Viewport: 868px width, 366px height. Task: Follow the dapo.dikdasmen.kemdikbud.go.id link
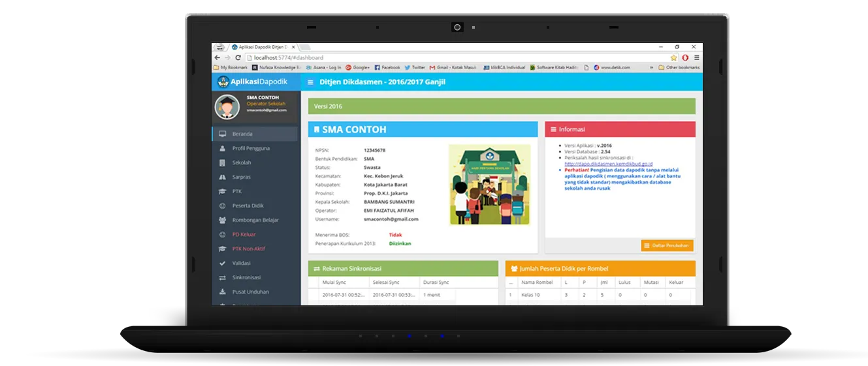(x=608, y=164)
